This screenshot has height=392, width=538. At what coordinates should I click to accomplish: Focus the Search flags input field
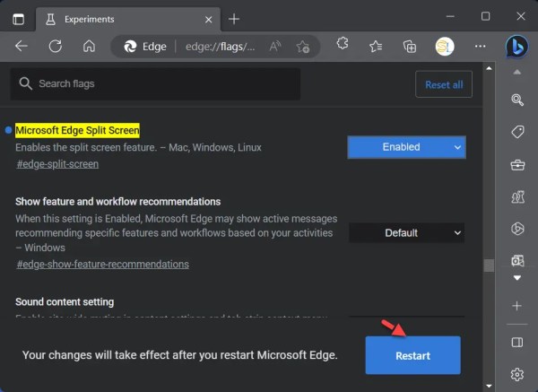(x=155, y=84)
